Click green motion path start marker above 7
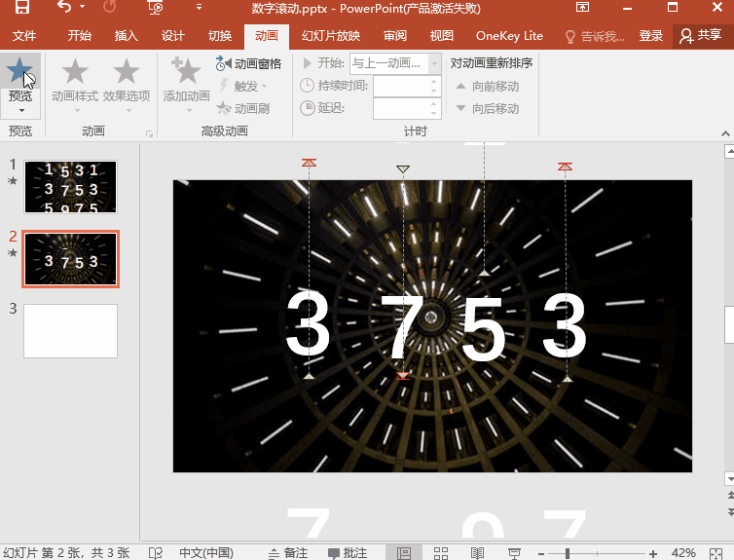Screen dimensions: 734x560 tap(403, 168)
